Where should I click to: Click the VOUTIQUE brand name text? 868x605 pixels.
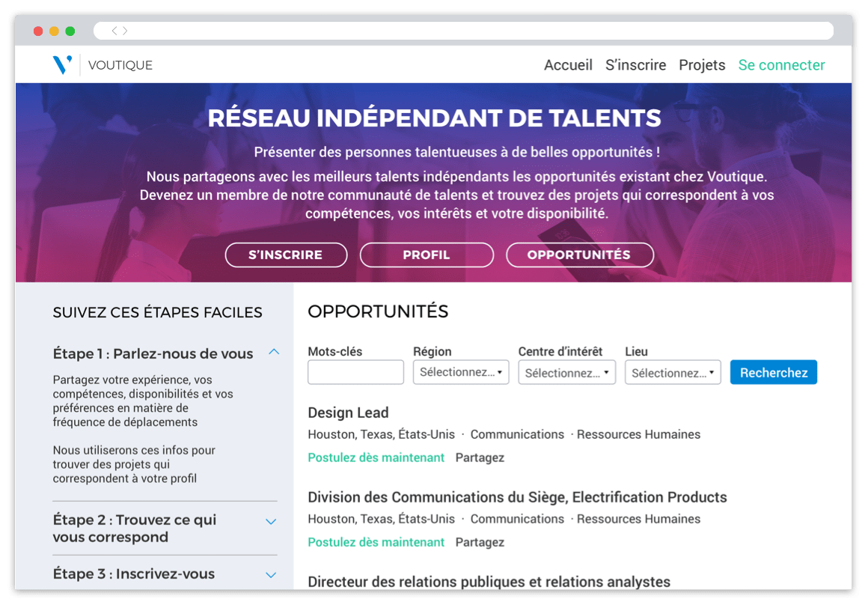120,65
